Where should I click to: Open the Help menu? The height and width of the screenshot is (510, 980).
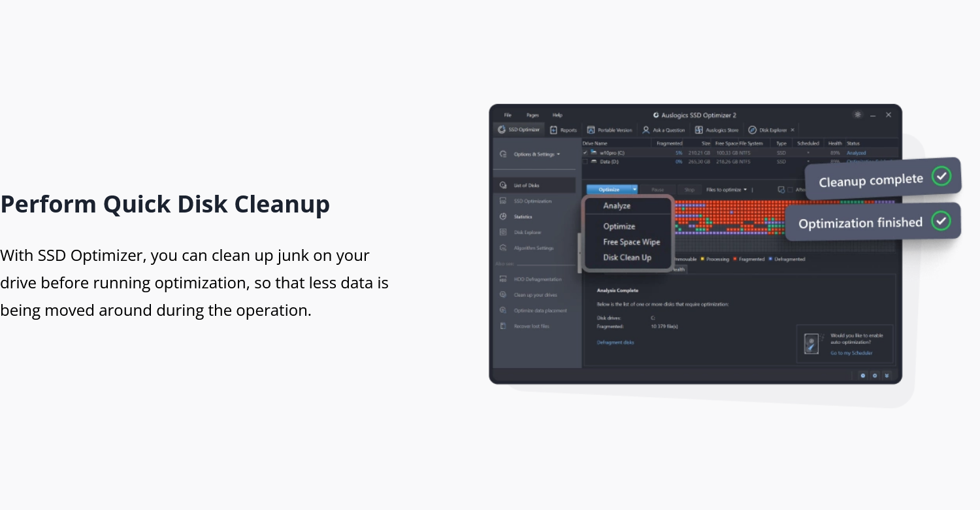pyautogui.click(x=557, y=115)
